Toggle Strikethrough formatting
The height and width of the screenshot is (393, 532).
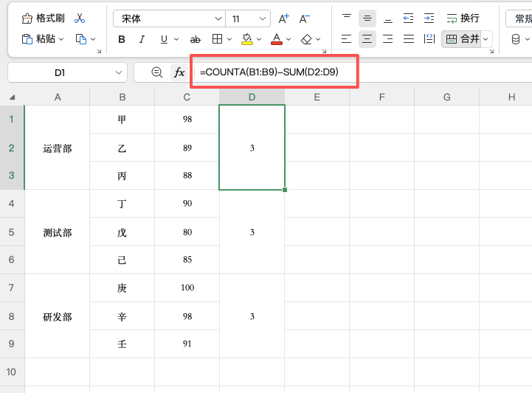pyautogui.click(x=195, y=39)
